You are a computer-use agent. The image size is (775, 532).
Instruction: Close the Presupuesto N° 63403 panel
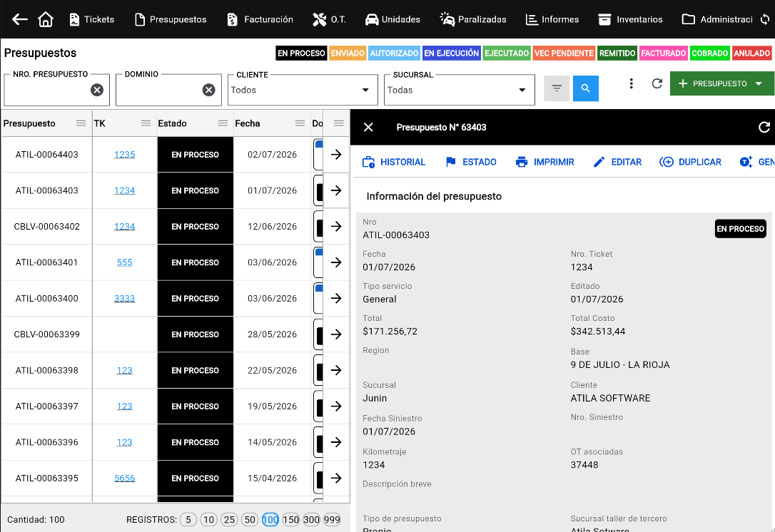(368, 128)
